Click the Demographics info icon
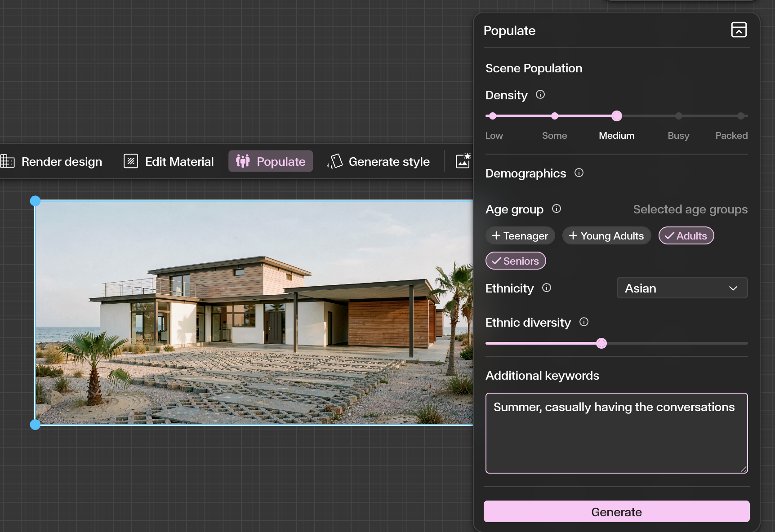The width and height of the screenshot is (775, 532). tap(579, 173)
